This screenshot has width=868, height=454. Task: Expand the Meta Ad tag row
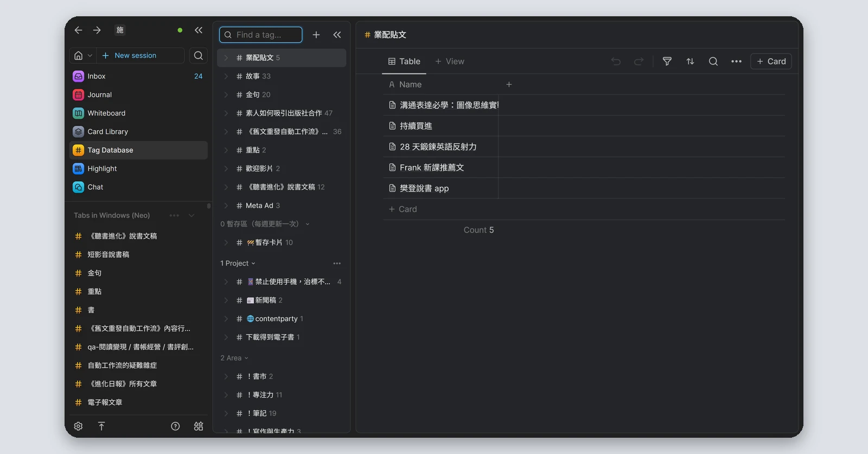[x=226, y=206]
